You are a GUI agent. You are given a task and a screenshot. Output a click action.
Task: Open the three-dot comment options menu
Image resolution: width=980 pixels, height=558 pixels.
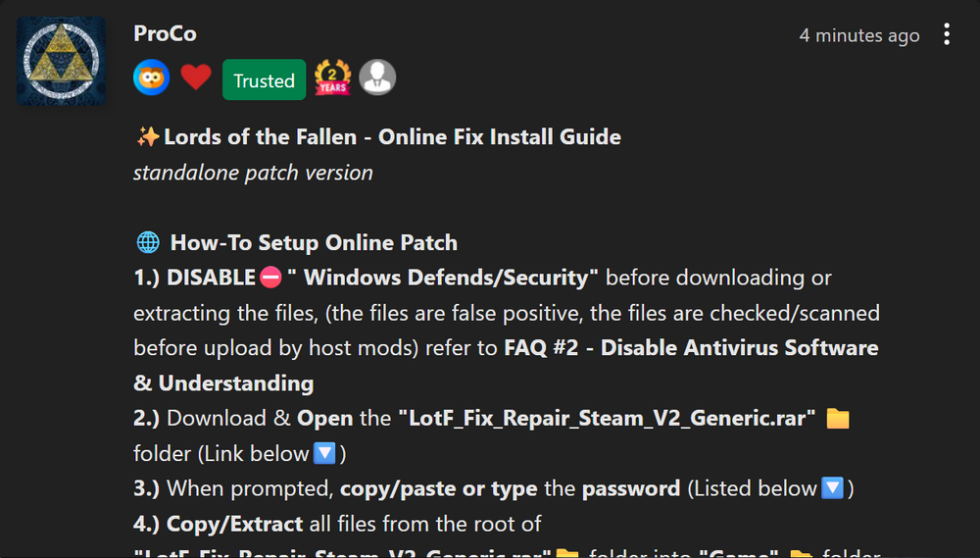pyautogui.click(x=947, y=35)
